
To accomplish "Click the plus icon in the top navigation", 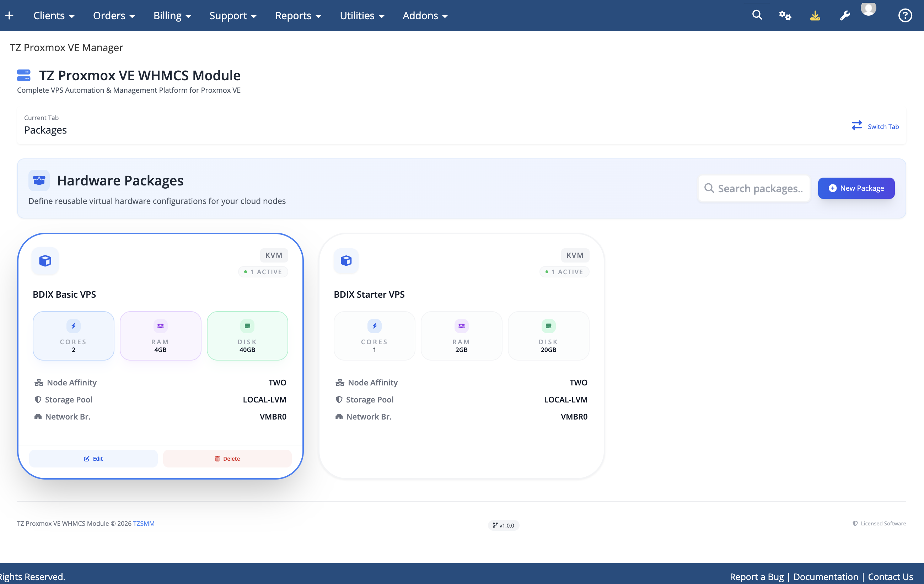I will click(9, 15).
